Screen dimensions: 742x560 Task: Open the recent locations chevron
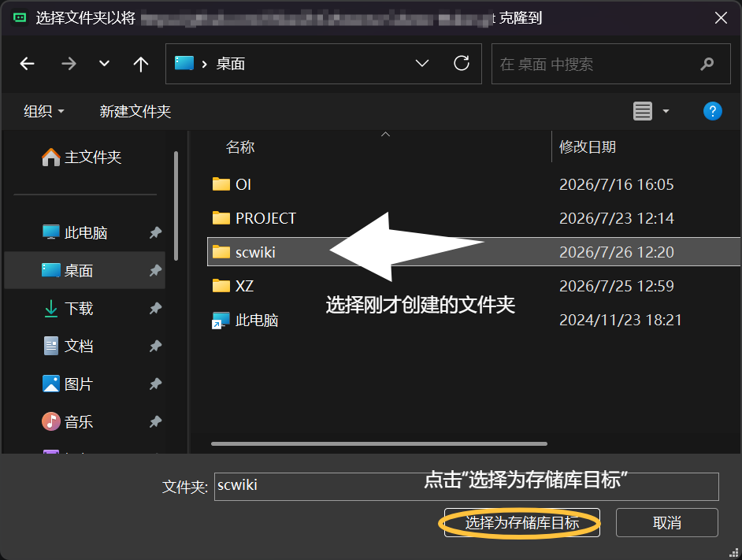coord(104,64)
